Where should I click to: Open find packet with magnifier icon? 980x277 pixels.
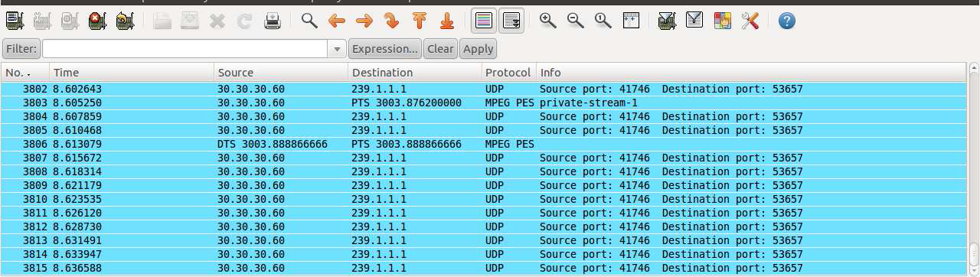pos(309,21)
